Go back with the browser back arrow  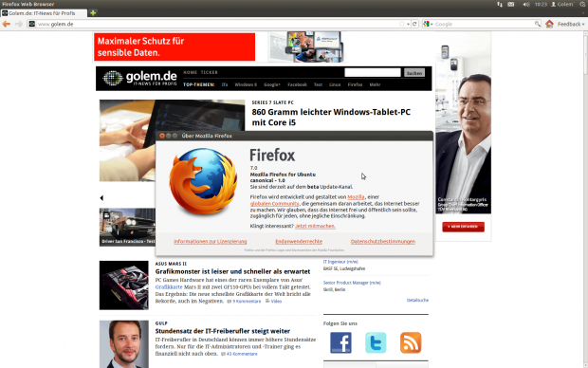7,24
